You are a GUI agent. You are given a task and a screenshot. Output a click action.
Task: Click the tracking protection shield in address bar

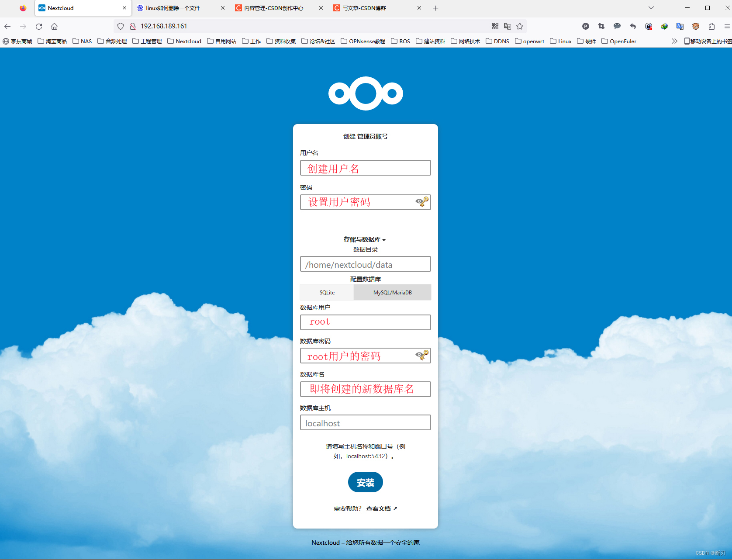[121, 26]
